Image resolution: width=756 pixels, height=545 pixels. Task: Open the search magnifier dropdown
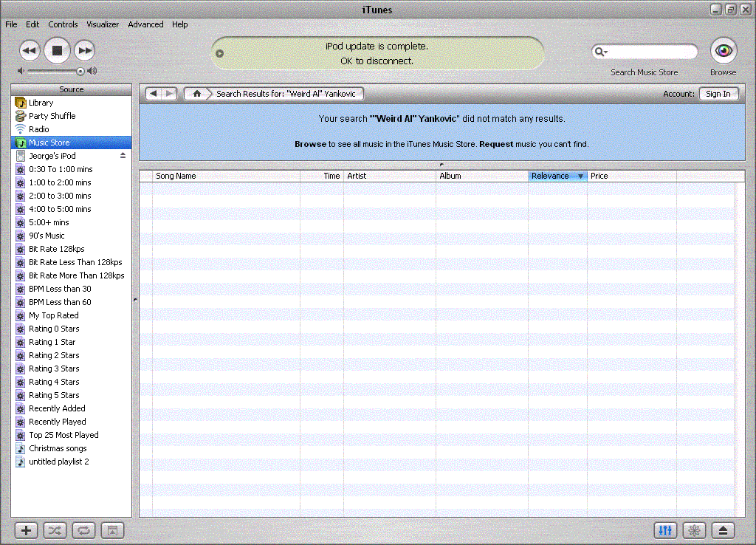(x=601, y=51)
